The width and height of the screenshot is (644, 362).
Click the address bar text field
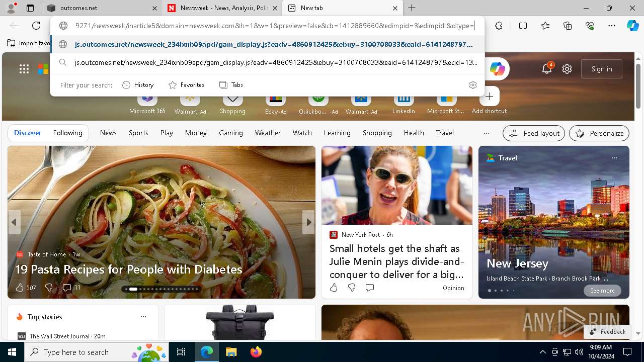(275, 26)
